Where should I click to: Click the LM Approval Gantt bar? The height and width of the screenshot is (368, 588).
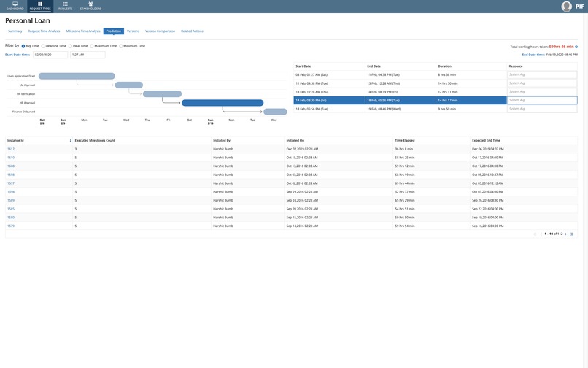tap(129, 85)
